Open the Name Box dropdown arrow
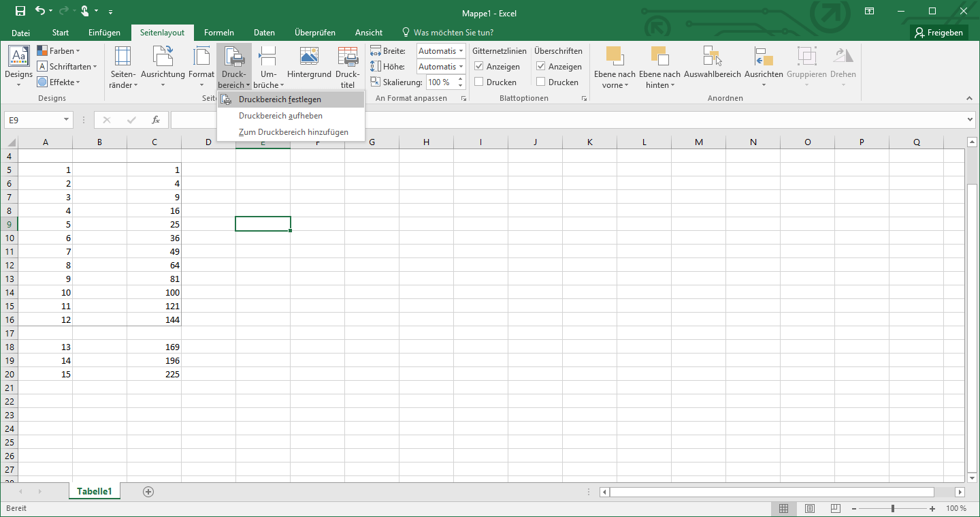This screenshot has height=517, width=980. point(67,120)
